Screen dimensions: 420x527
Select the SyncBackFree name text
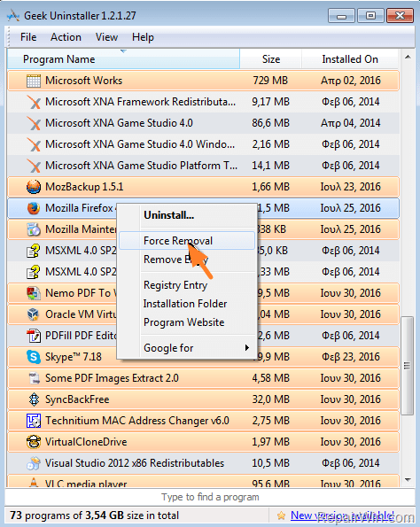[77, 399]
